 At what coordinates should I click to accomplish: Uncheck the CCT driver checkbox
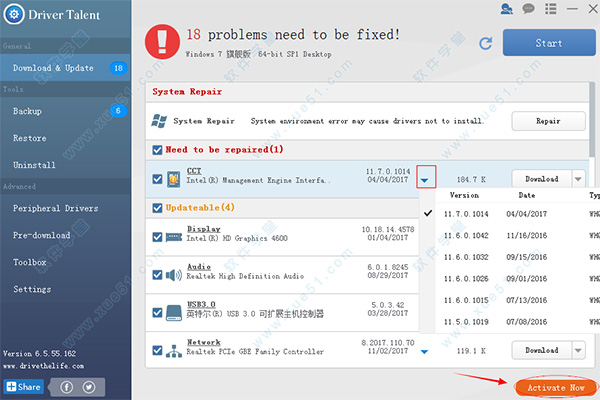(157, 179)
